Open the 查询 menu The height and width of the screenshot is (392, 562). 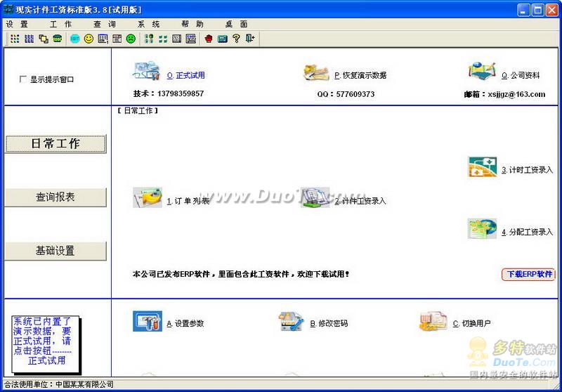point(105,24)
